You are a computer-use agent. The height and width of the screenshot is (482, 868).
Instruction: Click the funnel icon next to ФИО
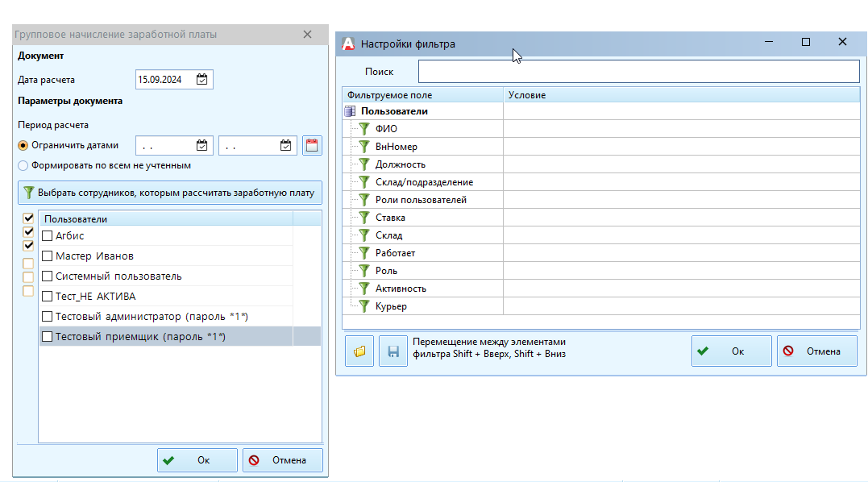click(364, 129)
